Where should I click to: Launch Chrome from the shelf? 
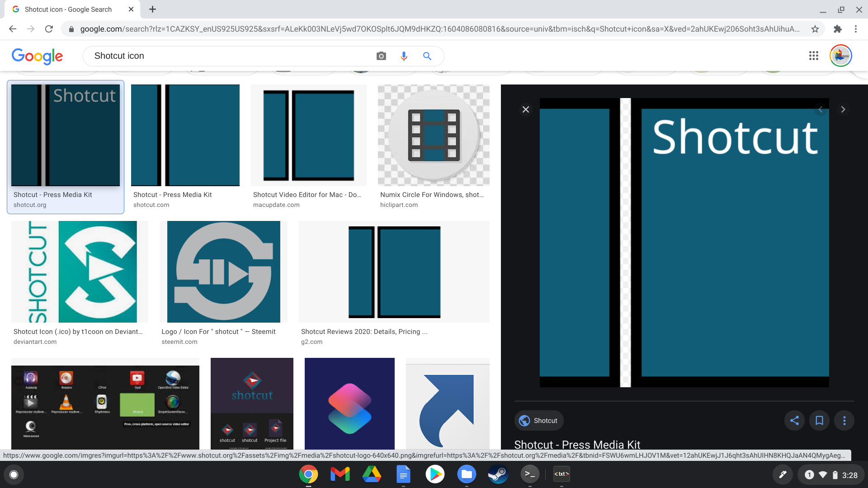coord(308,474)
